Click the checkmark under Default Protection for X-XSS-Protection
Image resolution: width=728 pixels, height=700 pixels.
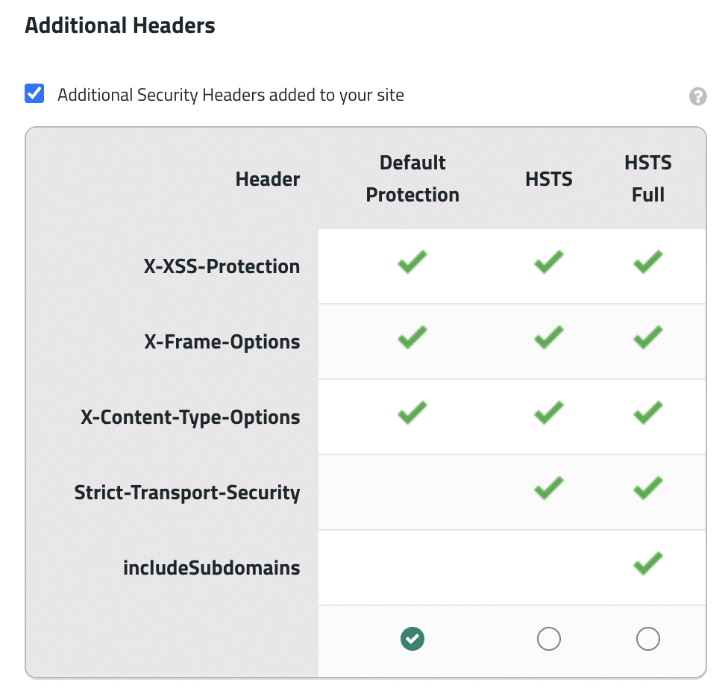pyautogui.click(x=412, y=263)
